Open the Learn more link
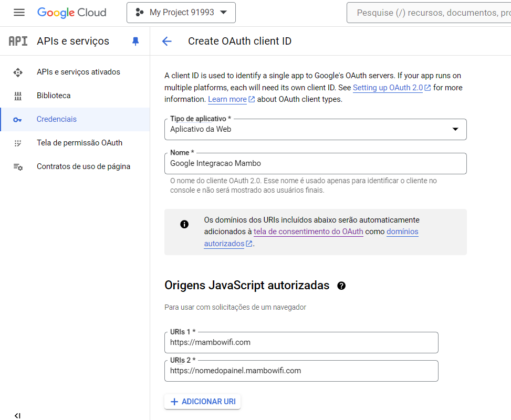Image resolution: width=511 pixels, height=420 pixels. [231, 99]
